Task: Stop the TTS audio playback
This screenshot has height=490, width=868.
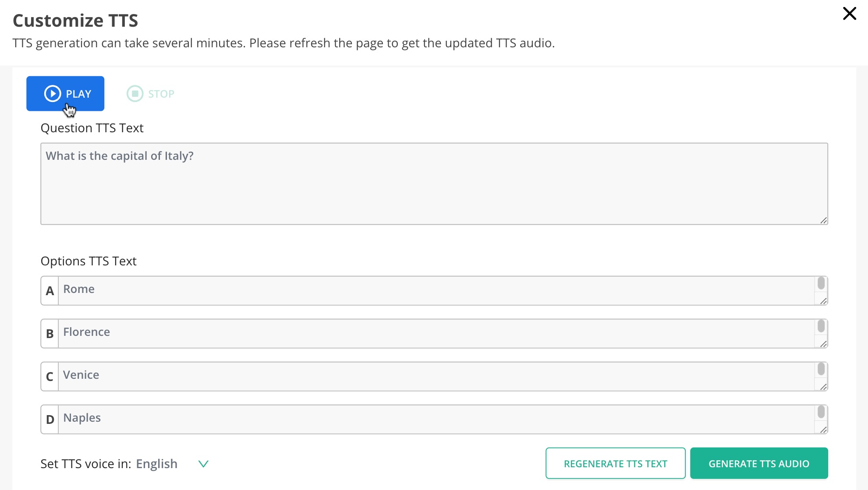Action: [x=150, y=94]
